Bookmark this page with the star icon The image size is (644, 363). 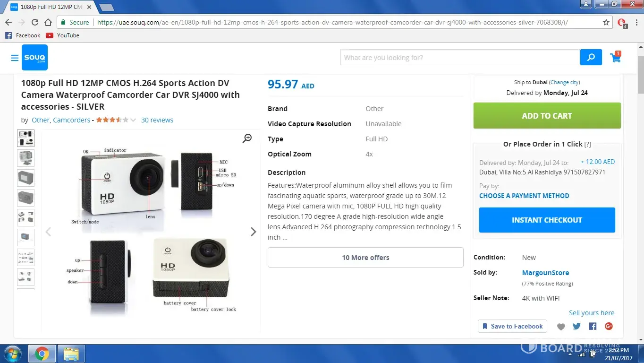606,22
